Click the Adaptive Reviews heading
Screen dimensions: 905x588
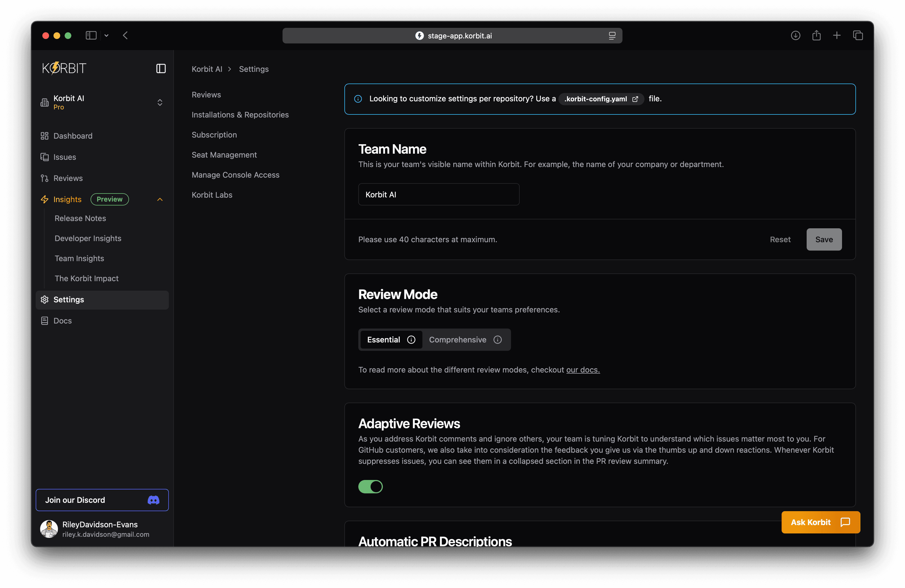click(409, 423)
